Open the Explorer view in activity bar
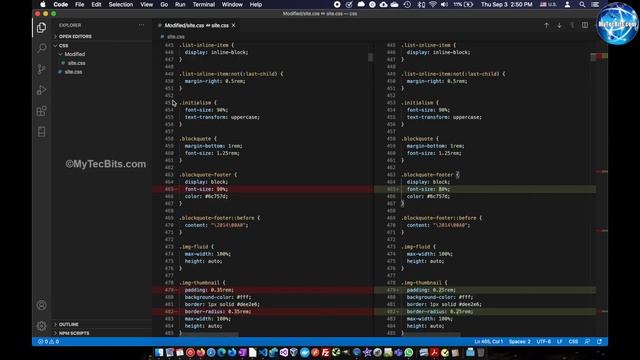 point(41,27)
